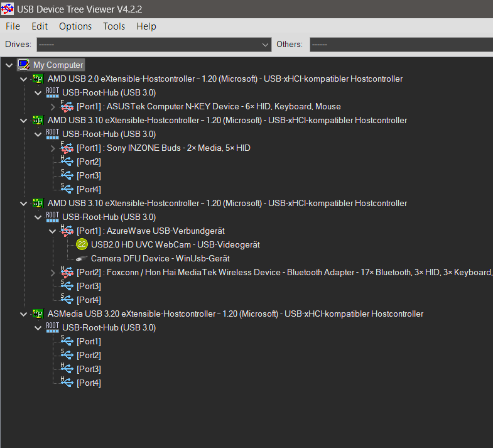Open the Others combo box
The width and height of the screenshot is (493, 448).
click(401, 45)
